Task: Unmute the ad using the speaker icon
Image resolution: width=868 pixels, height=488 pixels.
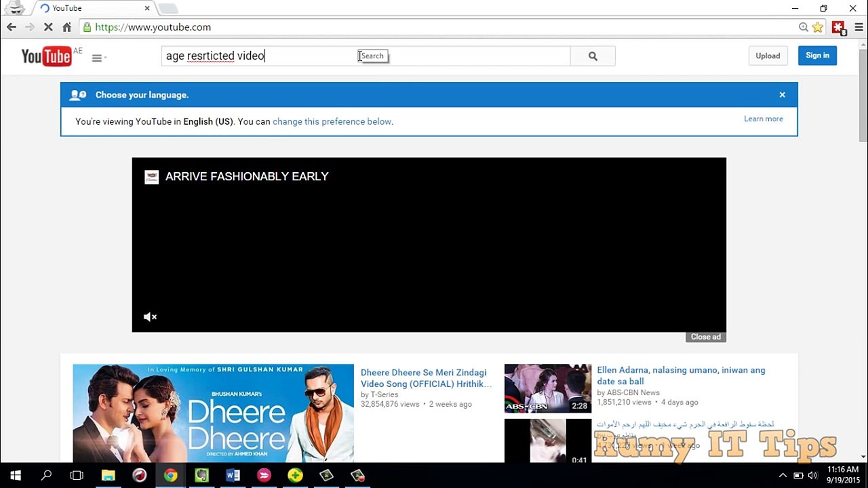Action: click(x=151, y=317)
